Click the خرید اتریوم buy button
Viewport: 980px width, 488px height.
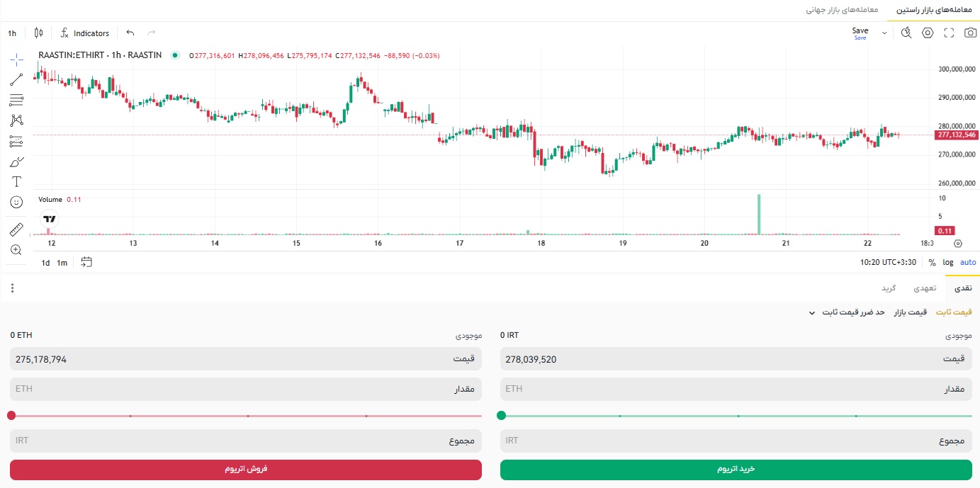coord(736,470)
